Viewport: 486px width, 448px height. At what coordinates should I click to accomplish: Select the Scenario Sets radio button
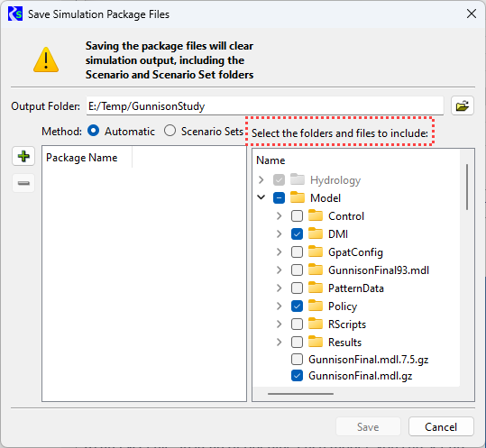click(170, 131)
